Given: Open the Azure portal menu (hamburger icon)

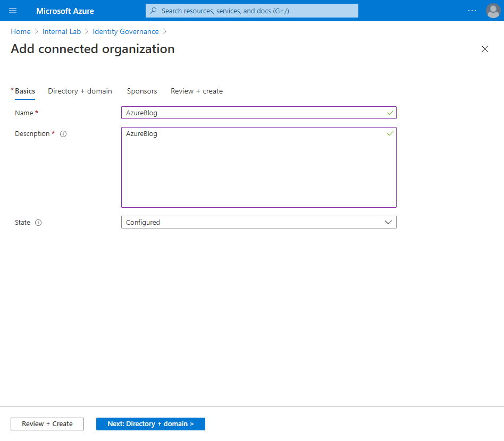Looking at the screenshot, I should 12,11.
